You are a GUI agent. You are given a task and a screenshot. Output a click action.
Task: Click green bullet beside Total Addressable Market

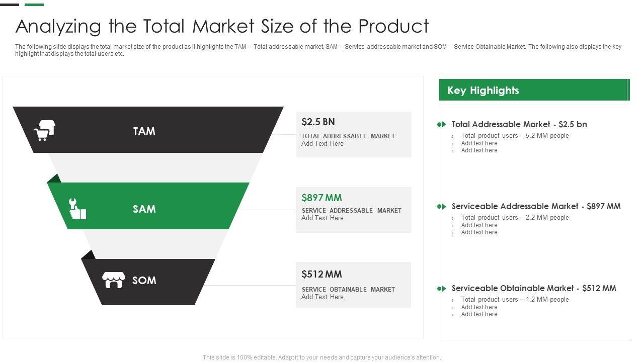tap(442, 124)
